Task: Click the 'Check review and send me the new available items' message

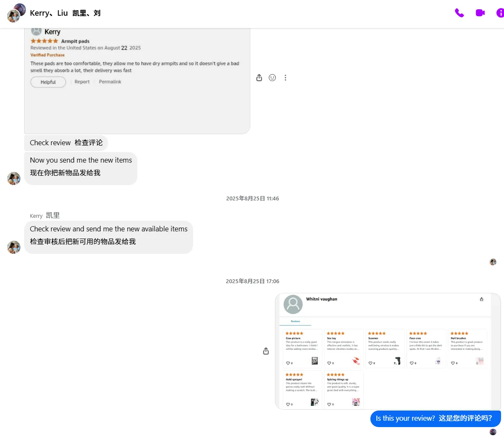Action: (x=109, y=237)
